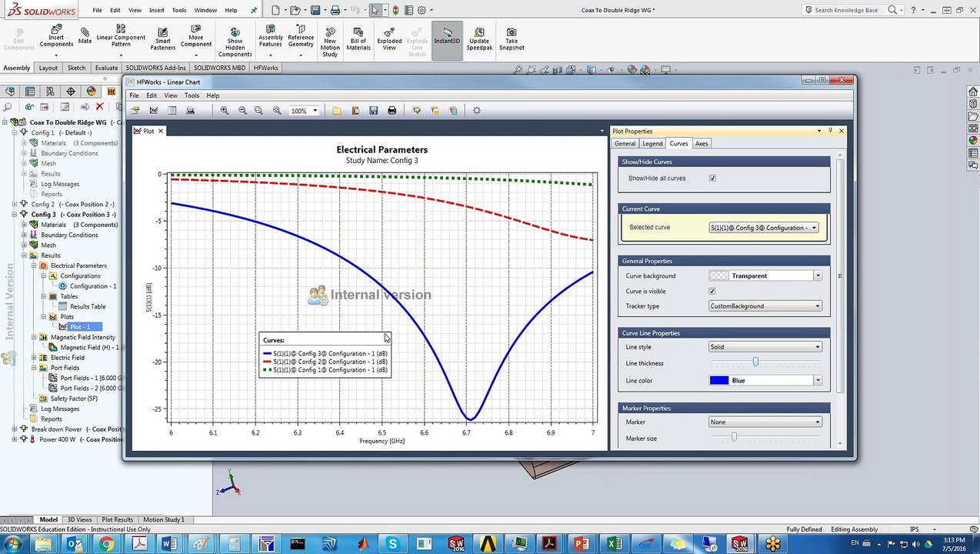Open the Tools menu in HFWorks chart
980x554 pixels.
[192, 95]
